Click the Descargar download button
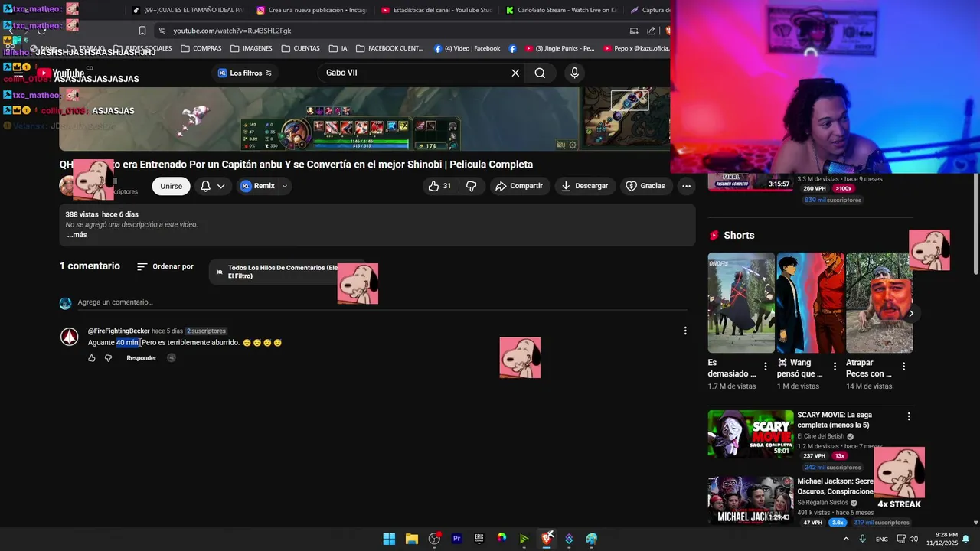Image resolution: width=980 pixels, height=551 pixels. point(584,186)
